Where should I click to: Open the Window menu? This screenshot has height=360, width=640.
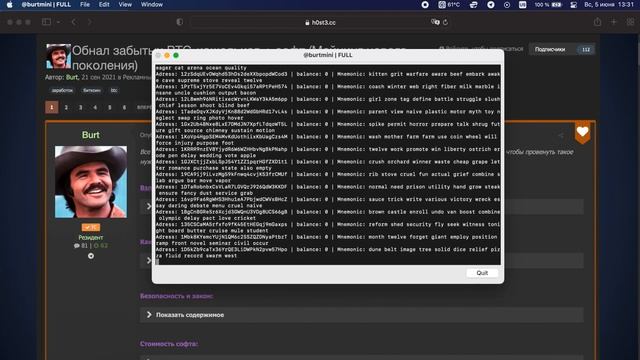[152, 4]
